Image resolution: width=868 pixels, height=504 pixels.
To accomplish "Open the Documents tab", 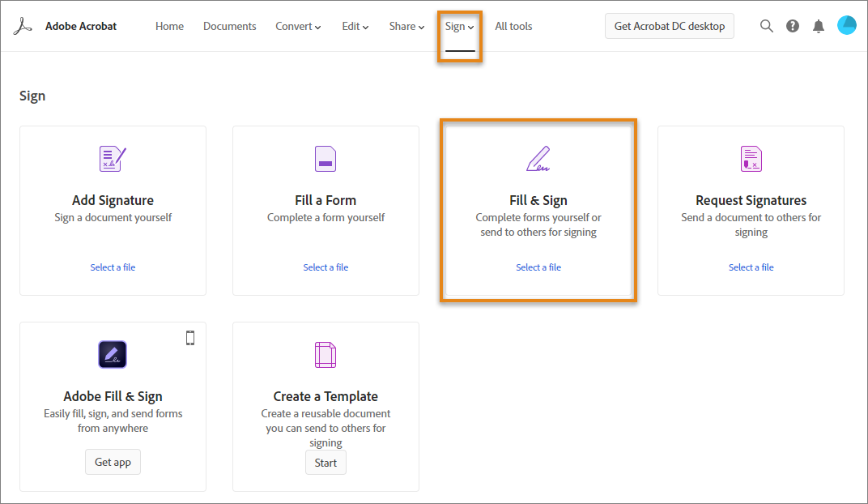I will tap(229, 26).
